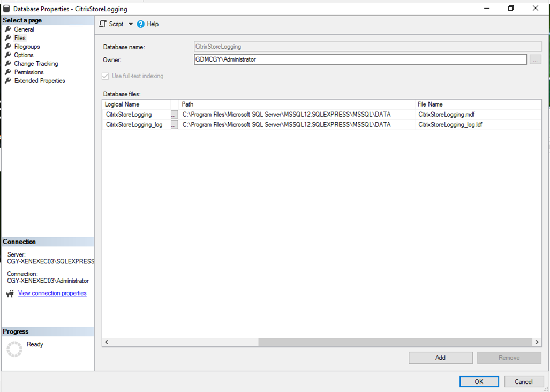Image resolution: width=550 pixels, height=392 pixels.
Task: Minimize the Database Properties window
Action: (x=486, y=8)
